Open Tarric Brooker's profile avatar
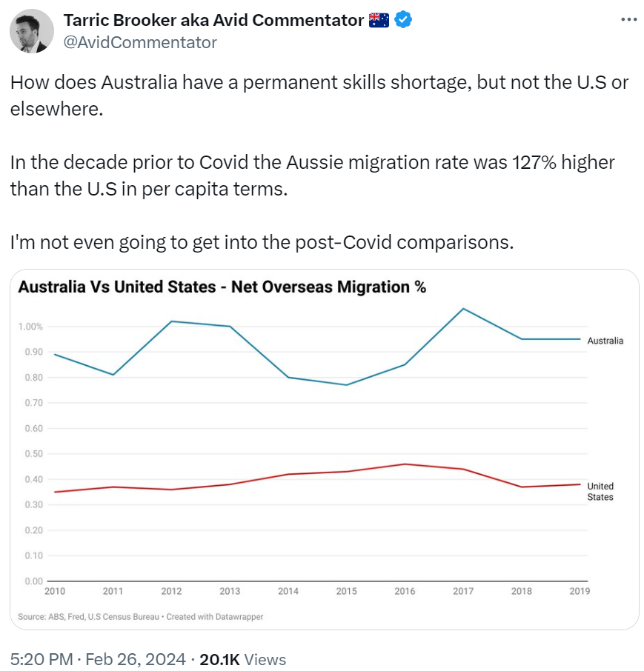Viewport: 644px width, 671px height. point(32,31)
